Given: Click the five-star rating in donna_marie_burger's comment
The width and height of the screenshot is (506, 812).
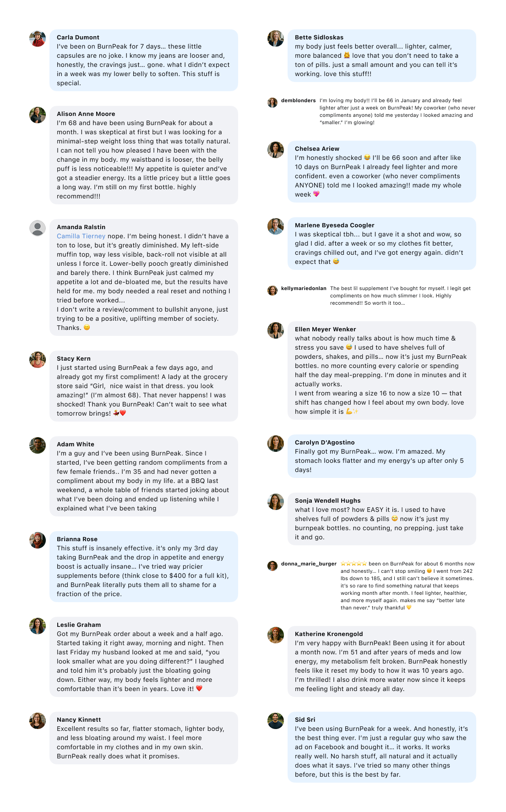Looking at the screenshot, I should click(x=354, y=564).
